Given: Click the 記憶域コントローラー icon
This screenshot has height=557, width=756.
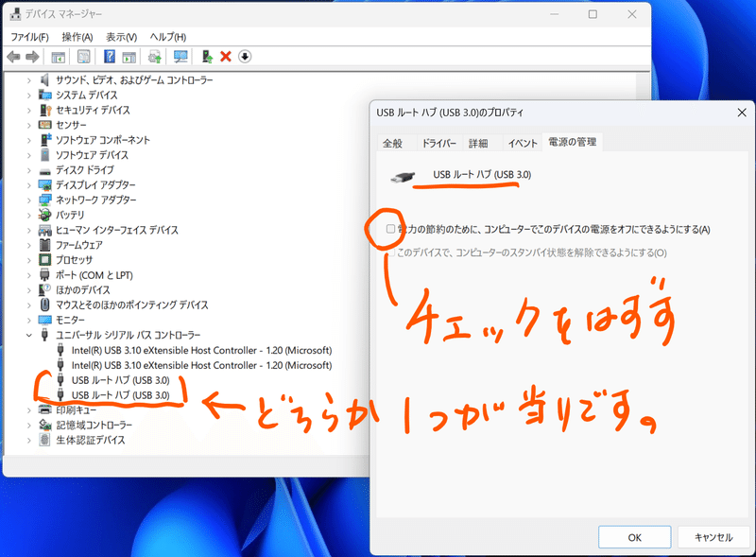Looking at the screenshot, I should (x=44, y=425).
